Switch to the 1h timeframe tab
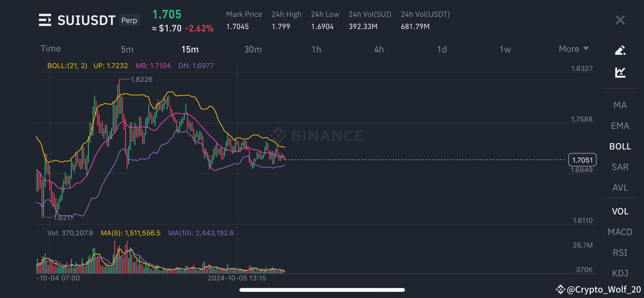 [316, 49]
